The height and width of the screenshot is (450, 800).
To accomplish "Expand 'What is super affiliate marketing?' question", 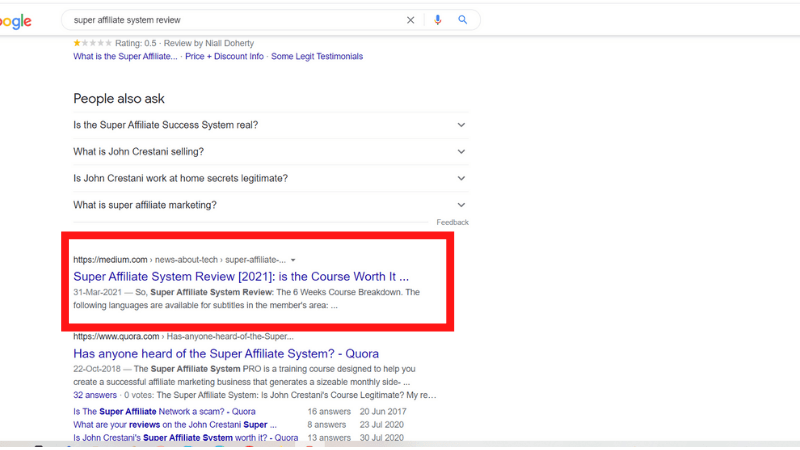I will pyautogui.click(x=270, y=205).
